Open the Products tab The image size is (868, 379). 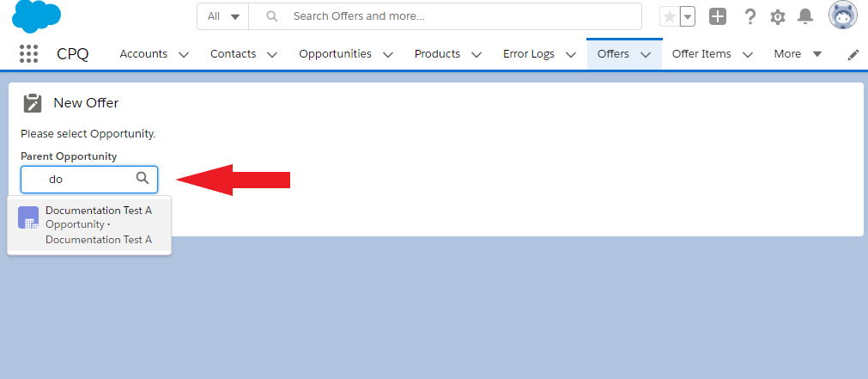[437, 54]
